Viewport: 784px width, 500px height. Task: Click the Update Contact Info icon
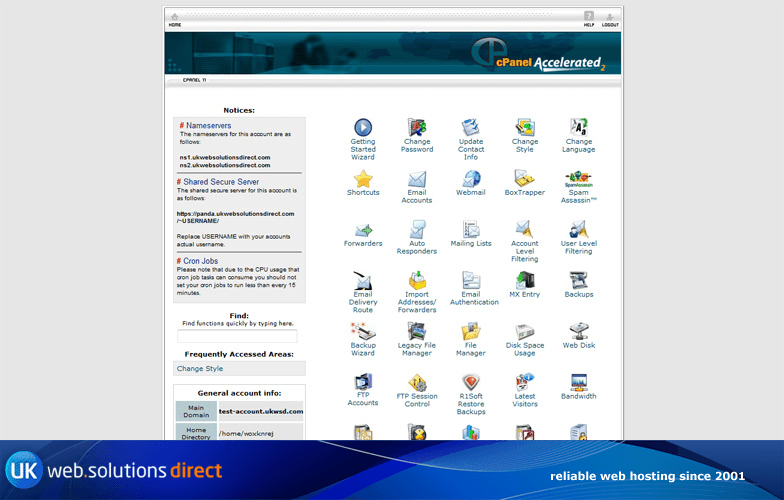point(471,127)
